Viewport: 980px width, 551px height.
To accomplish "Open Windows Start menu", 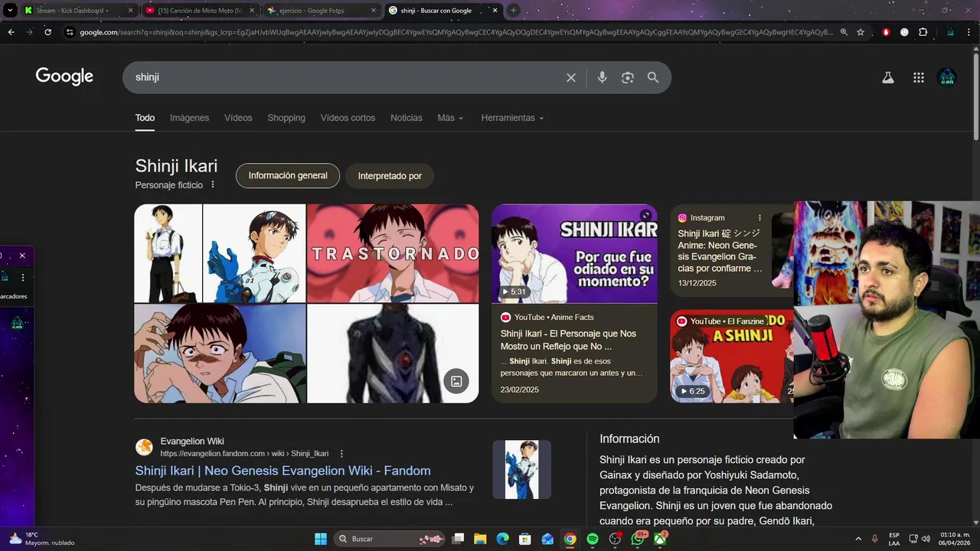I will pos(321,539).
